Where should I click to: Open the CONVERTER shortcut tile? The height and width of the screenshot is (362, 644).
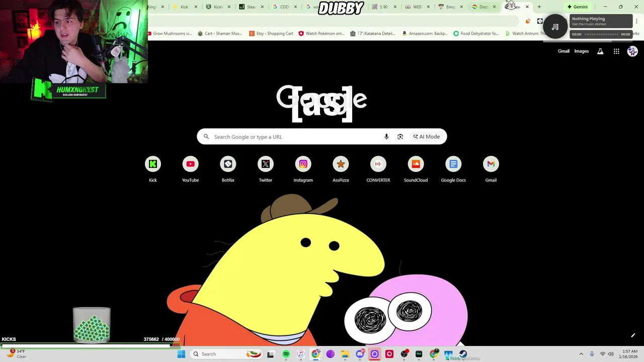(378, 169)
